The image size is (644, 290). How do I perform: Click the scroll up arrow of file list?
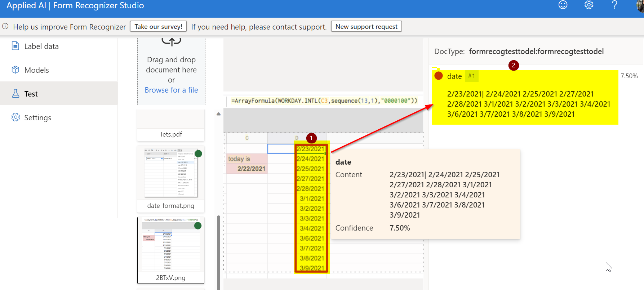coord(218,114)
